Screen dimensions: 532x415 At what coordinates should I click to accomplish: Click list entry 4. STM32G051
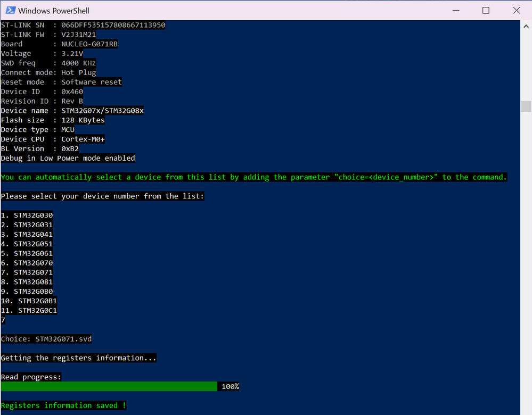pos(27,244)
